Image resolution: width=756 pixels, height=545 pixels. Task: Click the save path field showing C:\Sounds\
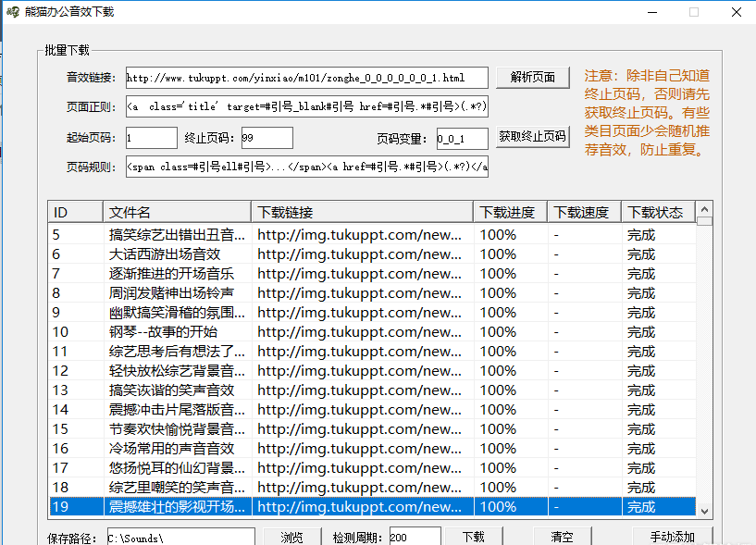[x=181, y=537]
